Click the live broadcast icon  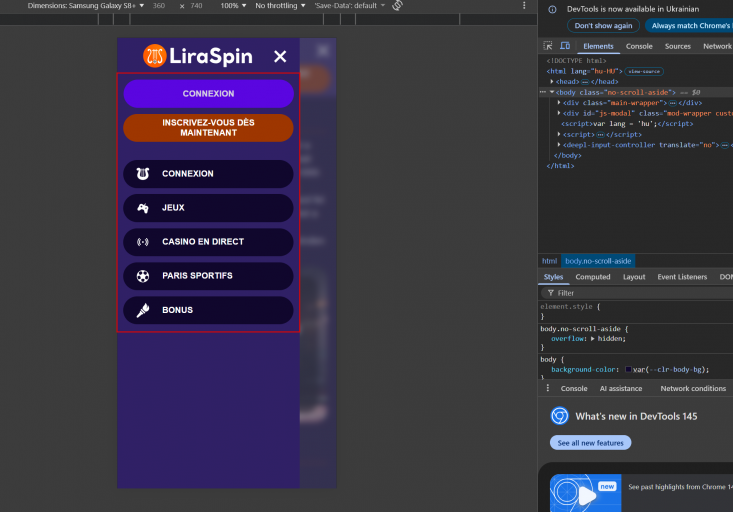click(x=143, y=242)
